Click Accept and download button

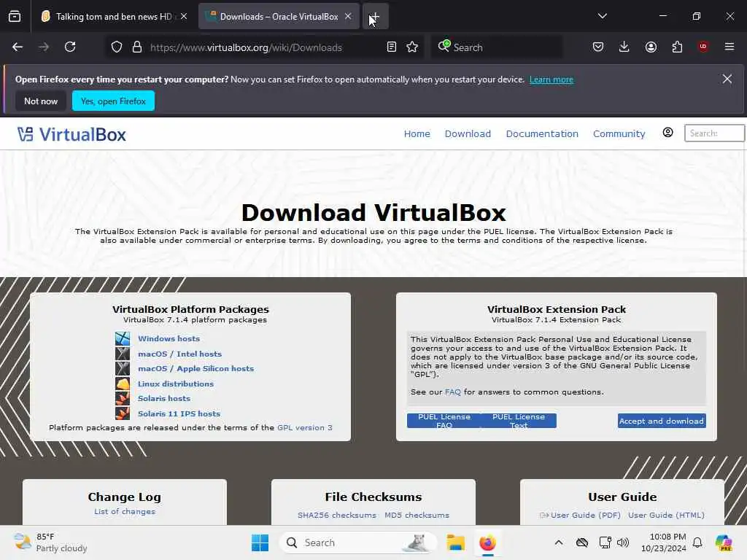662,421
